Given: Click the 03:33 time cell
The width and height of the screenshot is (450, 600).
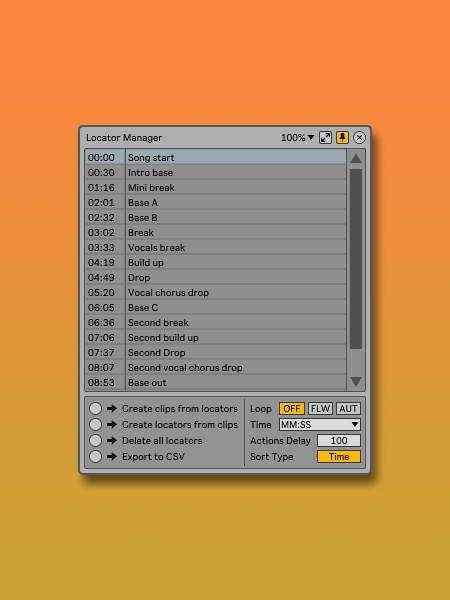Looking at the screenshot, I should (x=105, y=248).
